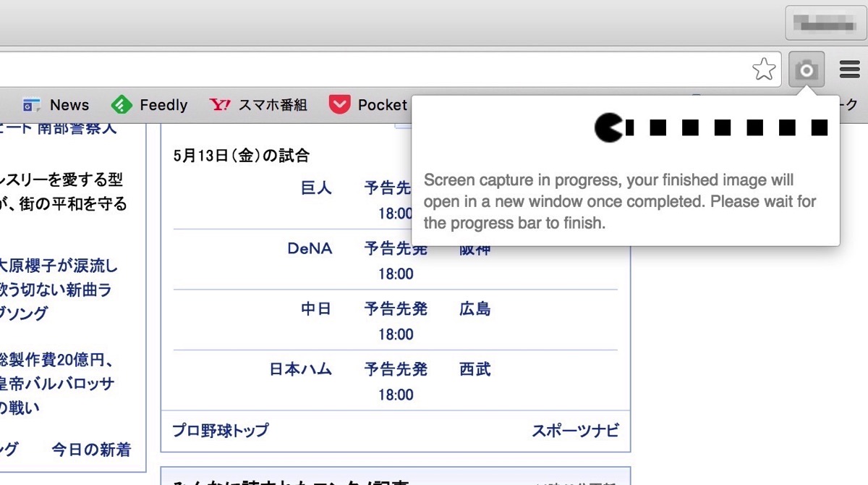Image resolution: width=868 pixels, height=485 pixels.
Task: Click the 日本ハム team name
Action: pos(300,369)
